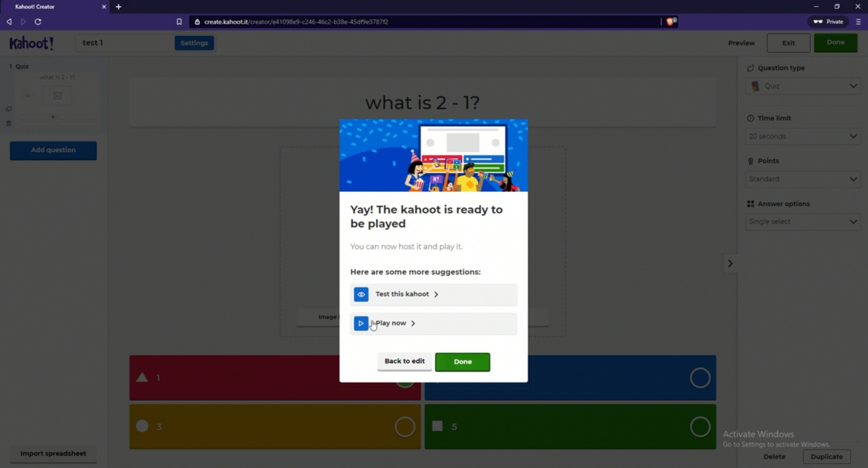
Task: Mark answer 5 as correct
Action: [700, 427]
